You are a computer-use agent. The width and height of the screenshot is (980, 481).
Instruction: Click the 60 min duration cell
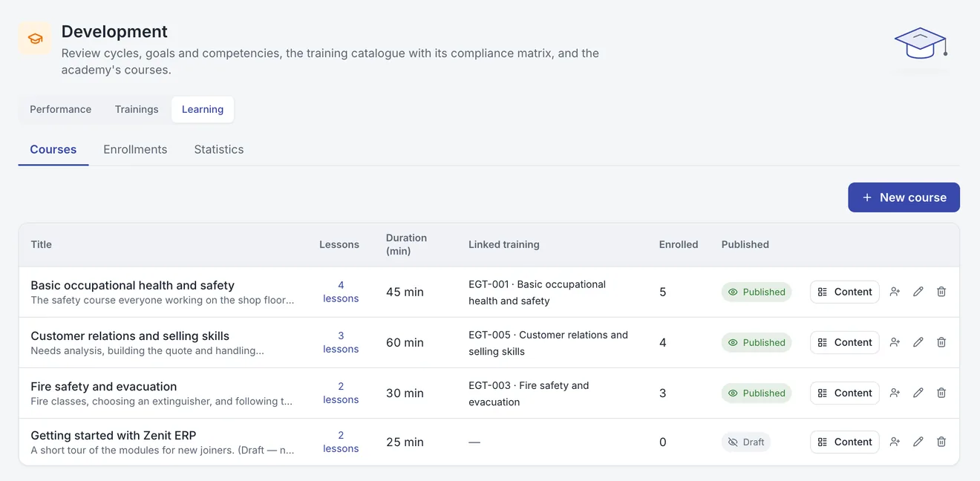tap(405, 342)
